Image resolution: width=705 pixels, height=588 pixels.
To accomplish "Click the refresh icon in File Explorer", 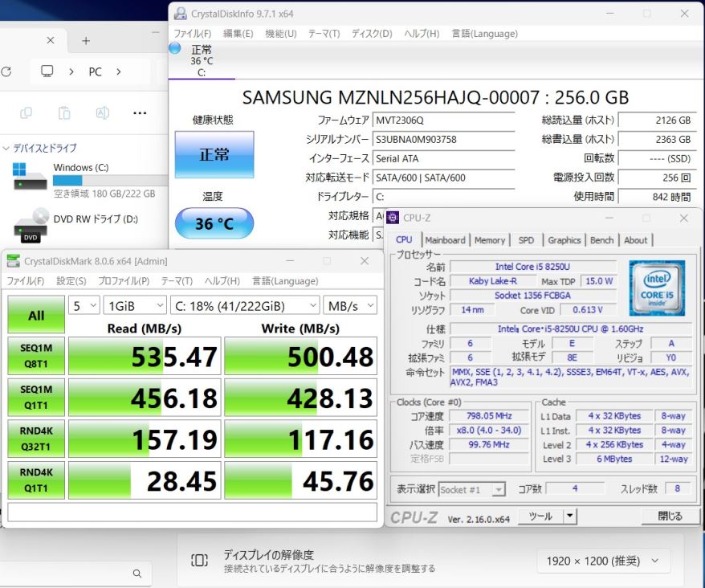I will click(x=6, y=71).
